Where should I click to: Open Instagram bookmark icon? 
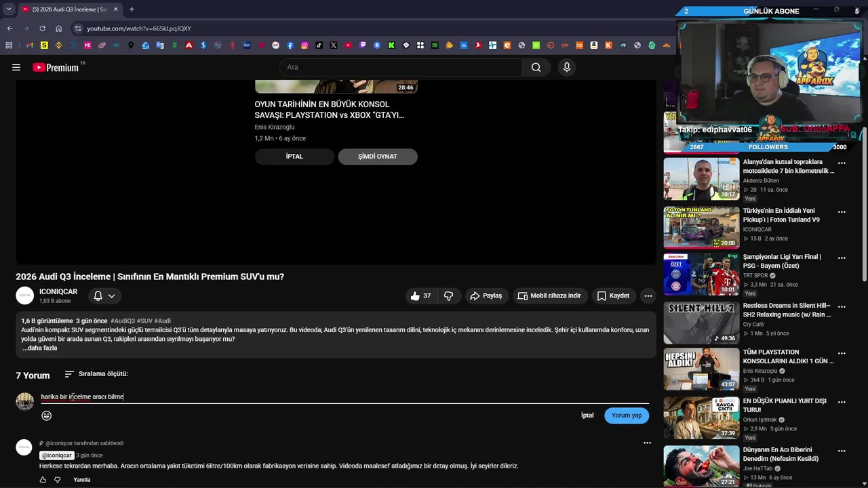[x=304, y=45]
